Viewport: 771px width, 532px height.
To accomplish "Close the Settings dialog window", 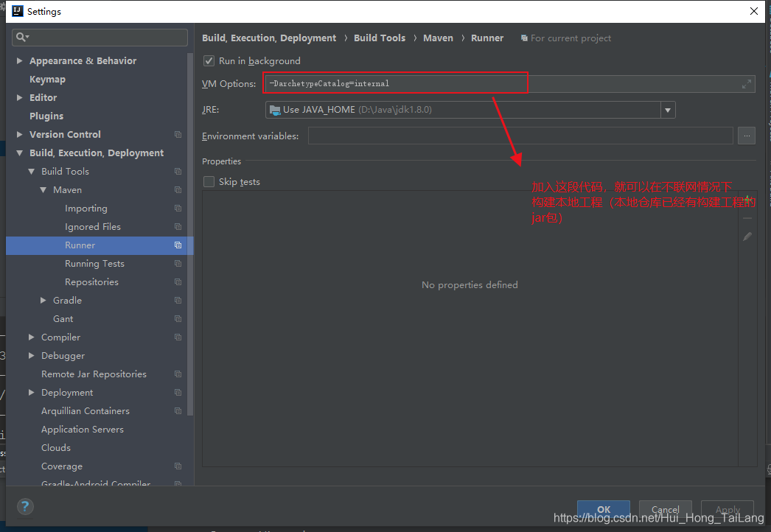I will tap(754, 11).
